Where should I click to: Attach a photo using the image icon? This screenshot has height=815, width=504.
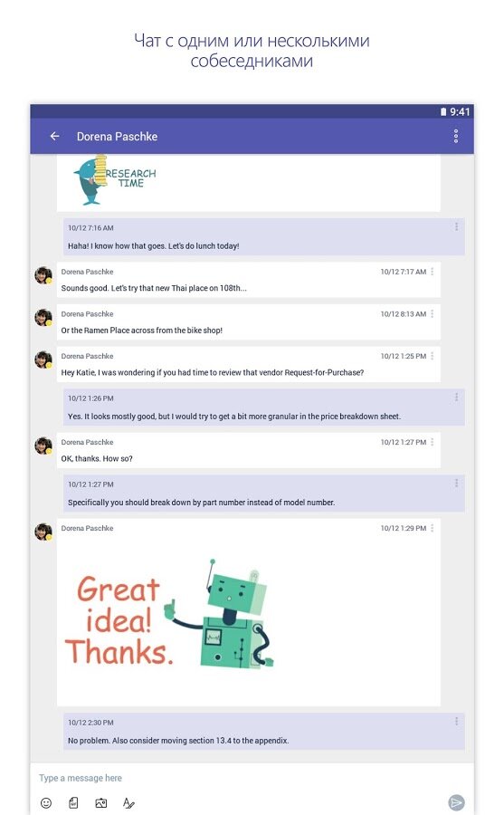pyautogui.click(x=101, y=802)
